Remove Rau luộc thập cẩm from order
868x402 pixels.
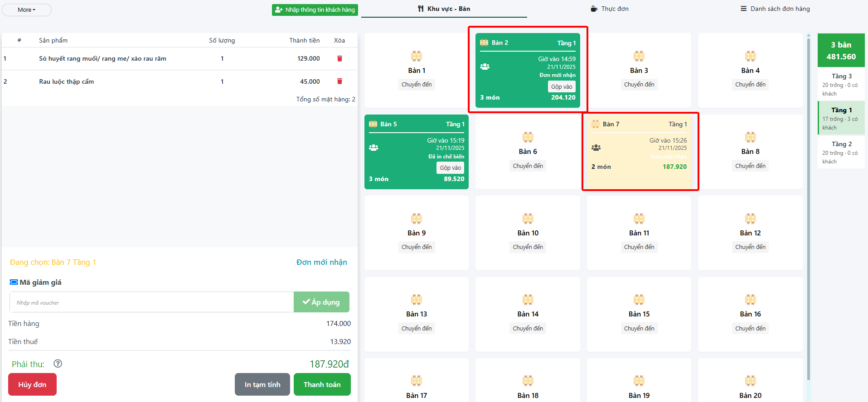click(339, 81)
